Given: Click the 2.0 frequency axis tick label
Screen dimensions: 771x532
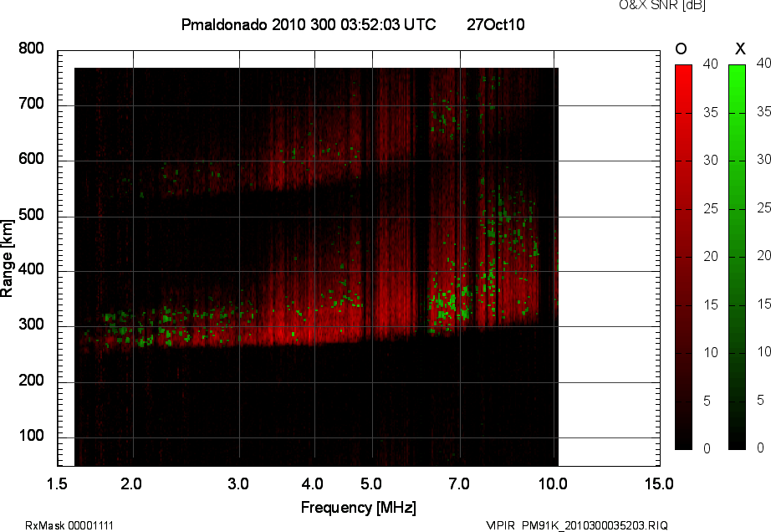Looking at the screenshot, I should pos(131,484).
